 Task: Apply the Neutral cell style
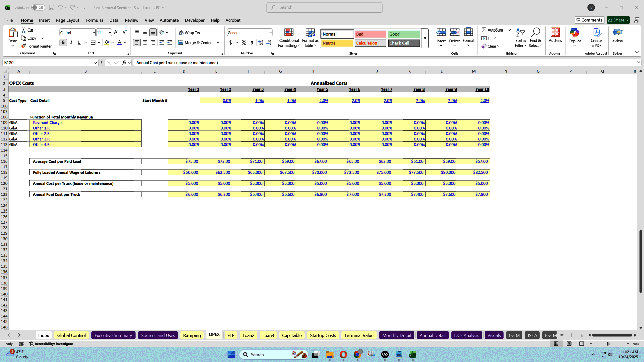click(336, 43)
